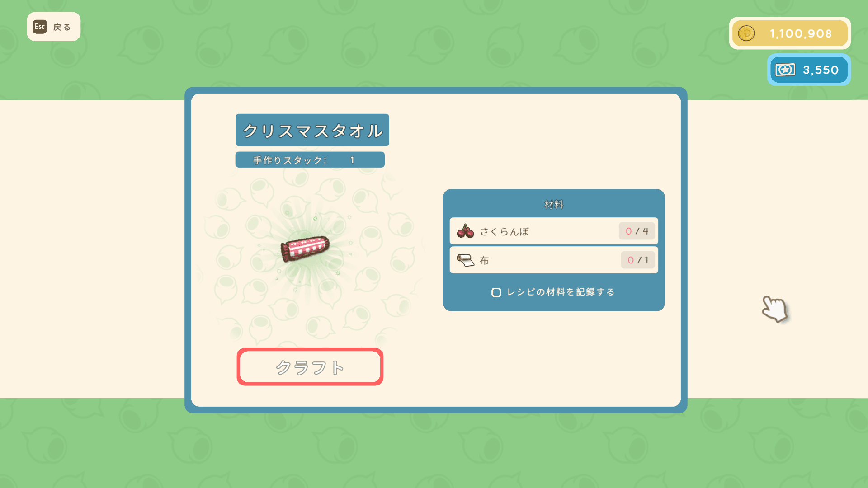Click the クリスマスタオル title banner
868x488 pixels.
[312, 130]
